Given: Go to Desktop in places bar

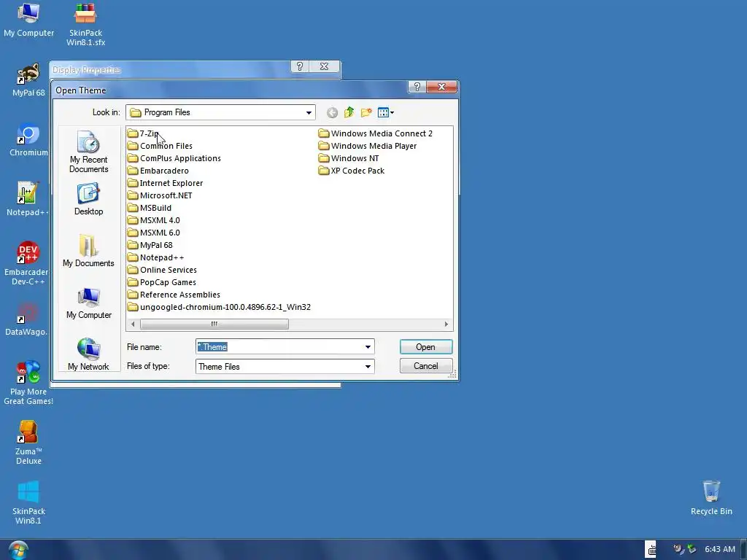Looking at the screenshot, I should click(x=88, y=200).
